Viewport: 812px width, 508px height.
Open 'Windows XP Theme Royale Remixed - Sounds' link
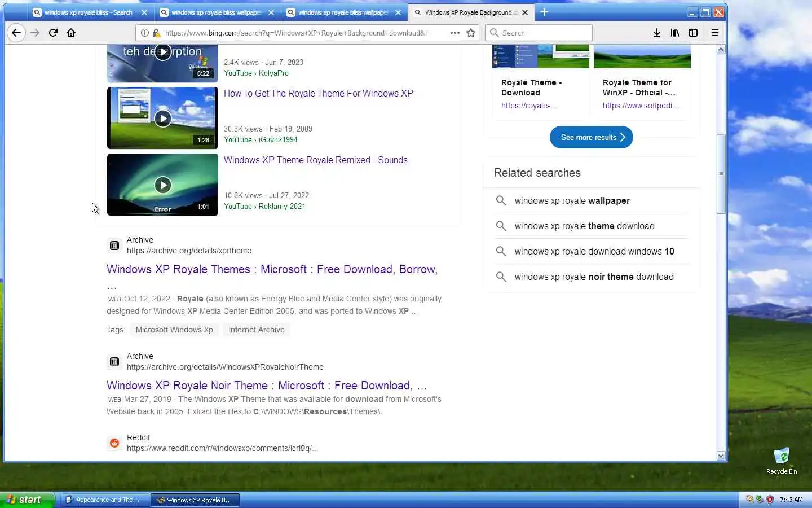[315, 160]
